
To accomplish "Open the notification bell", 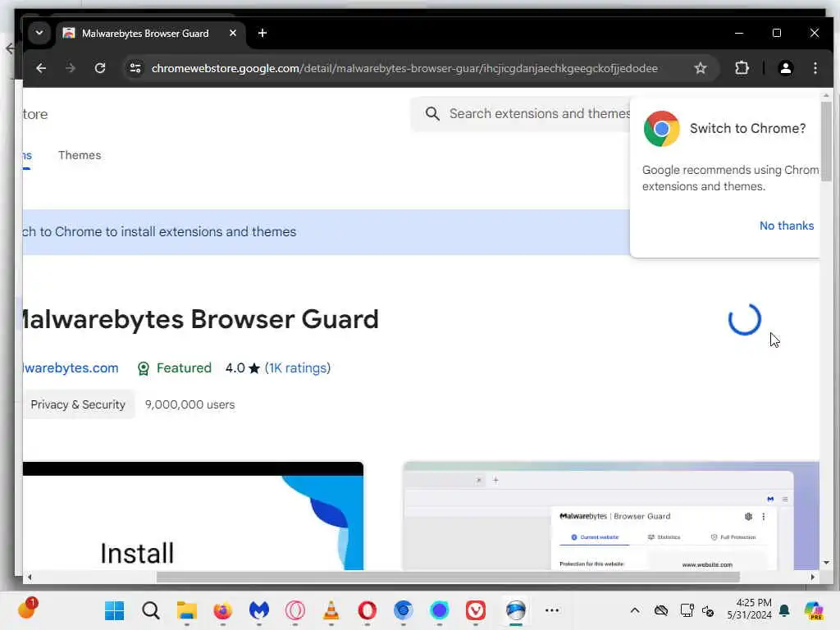I will (x=784, y=610).
